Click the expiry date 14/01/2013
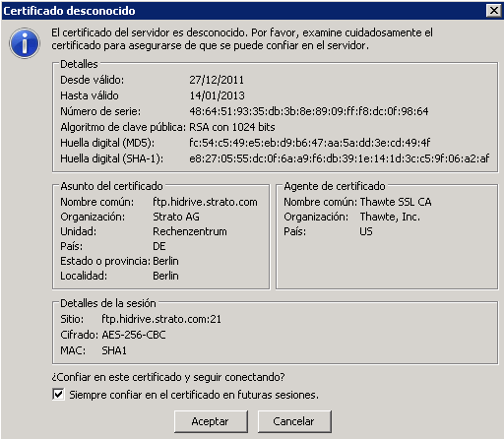This screenshot has height=439, width=504. click(217, 95)
